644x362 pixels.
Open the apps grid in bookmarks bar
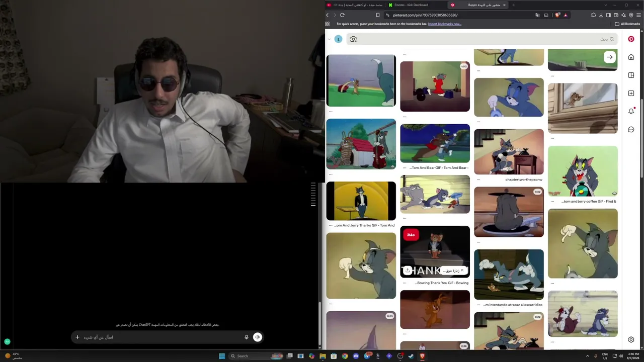point(328,24)
